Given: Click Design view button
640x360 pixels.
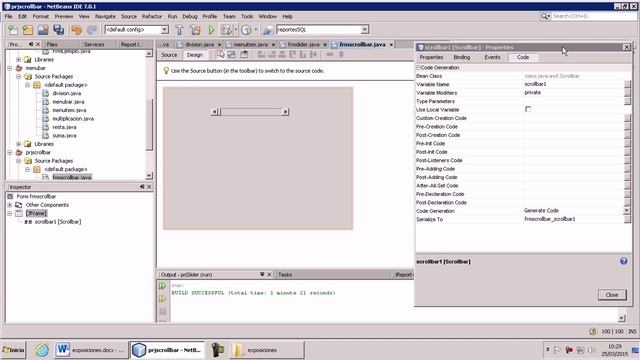Looking at the screenshot, I should pos(195,55).
